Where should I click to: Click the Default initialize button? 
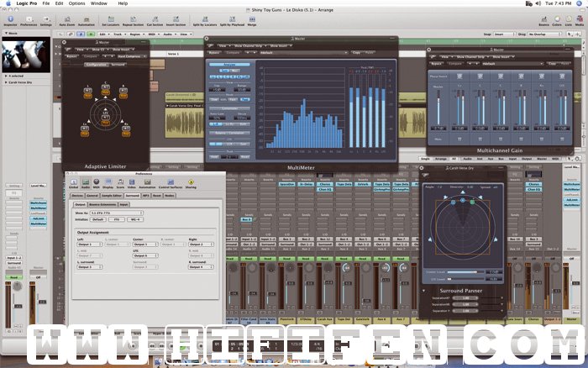(x=98, y=219)
